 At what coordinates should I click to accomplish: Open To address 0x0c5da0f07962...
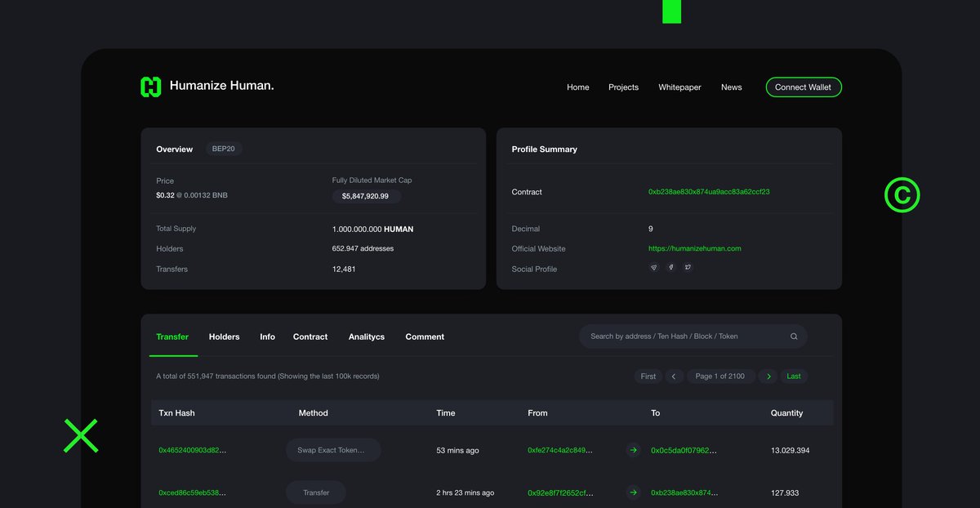click(x=685, y=450)
